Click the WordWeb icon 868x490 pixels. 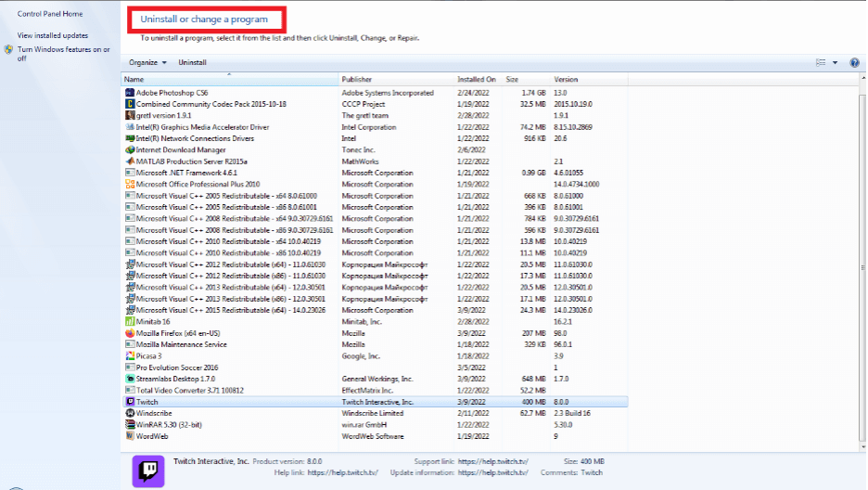[x=130, y=436]
